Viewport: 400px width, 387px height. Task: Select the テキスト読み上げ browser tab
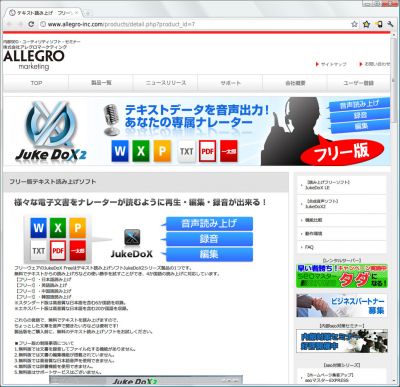coord(43,13)
